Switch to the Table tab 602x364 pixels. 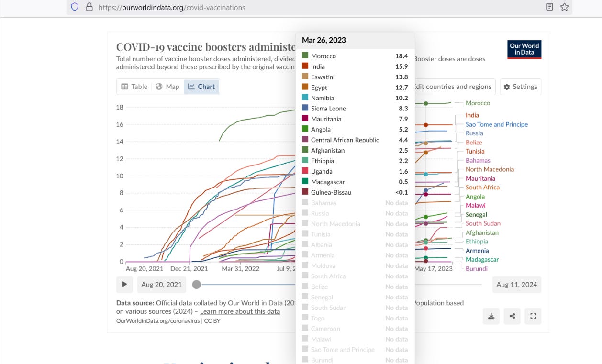[134, 87]
